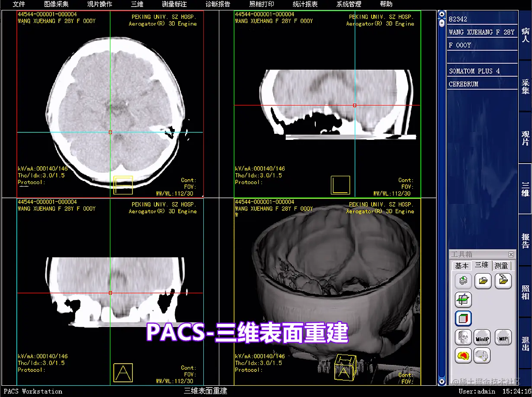The height and width of the screenshot is (397, 532).
Task: Switch to the 测量 toolbox tab
Action: (x=502, y=265)
